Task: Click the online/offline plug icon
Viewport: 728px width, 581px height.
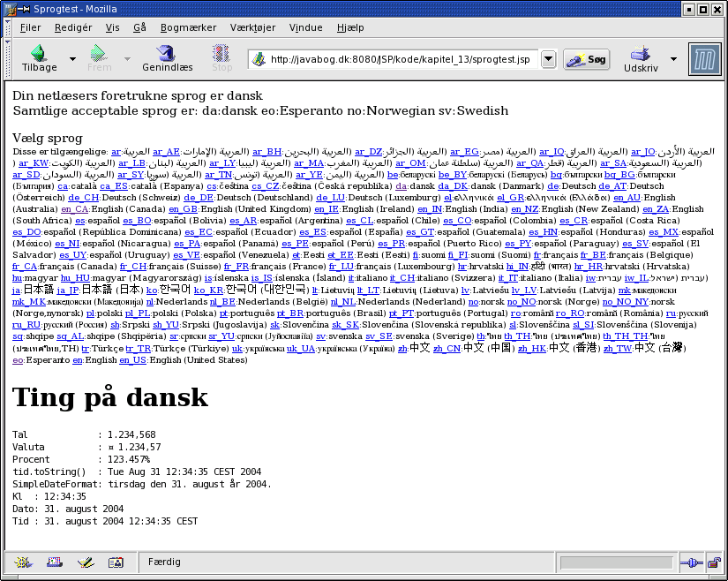Action: [x=693, y=562]
